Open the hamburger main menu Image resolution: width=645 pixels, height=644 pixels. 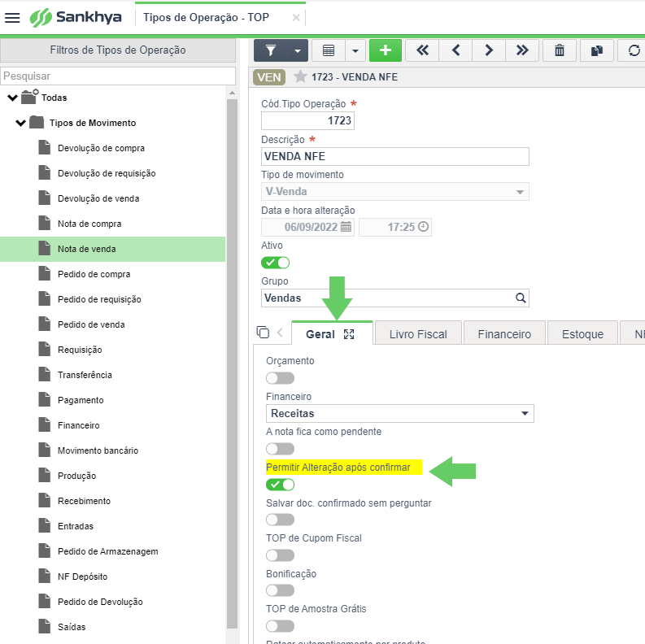click(12, 18)
